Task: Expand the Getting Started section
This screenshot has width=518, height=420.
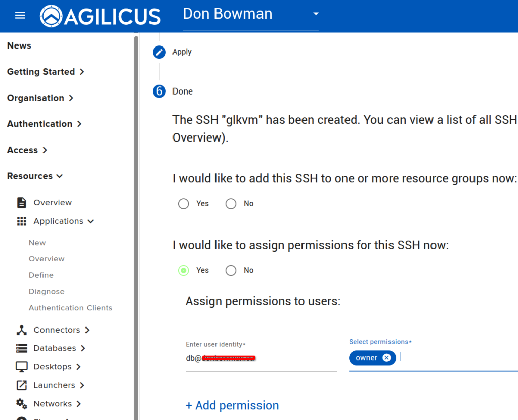Action: click(x=46, y=72)
